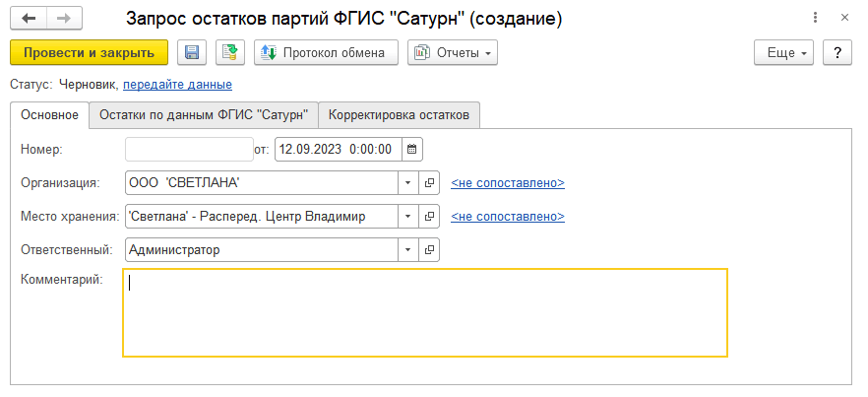Open the Отчеты dropdown menu
Screen dimensions: 868x397
[453, 52]
